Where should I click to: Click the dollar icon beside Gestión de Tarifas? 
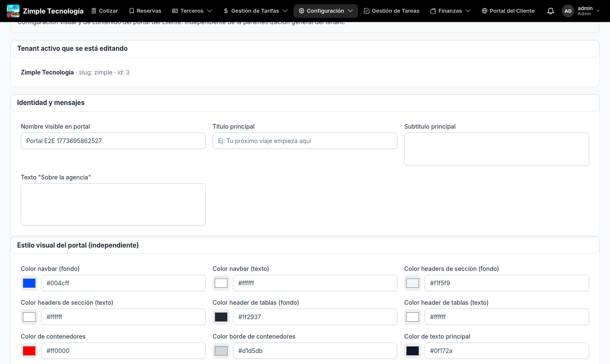[x=226, y=11]
